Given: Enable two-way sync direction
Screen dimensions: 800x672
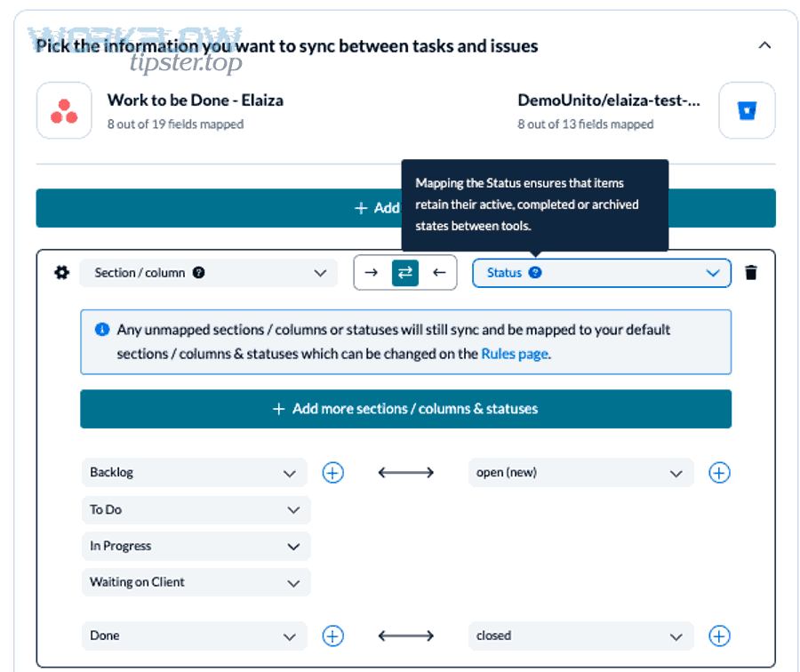Looking at the screenshot, I should pos(405,273).
